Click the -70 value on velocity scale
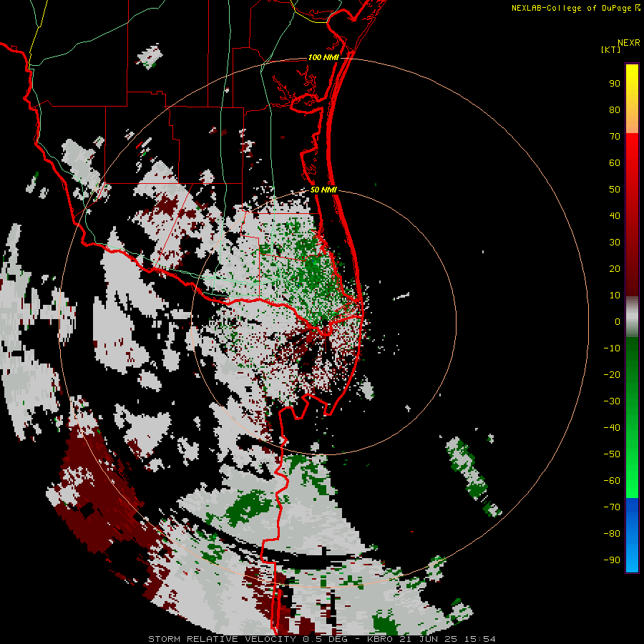This screenshot has width=644, height=644. point(612,507)
